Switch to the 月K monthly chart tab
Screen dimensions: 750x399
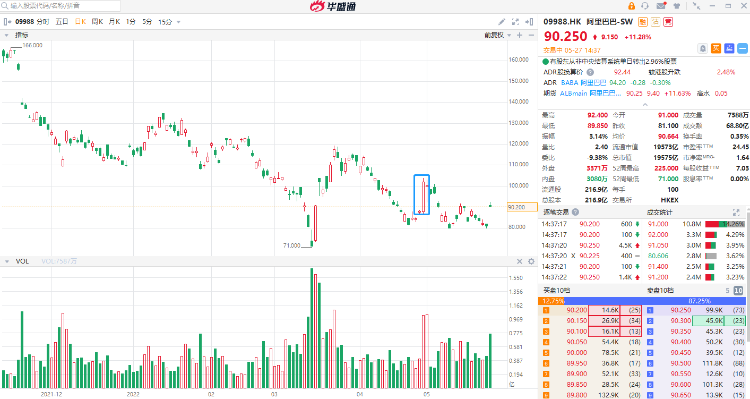(x=114, y=22)
